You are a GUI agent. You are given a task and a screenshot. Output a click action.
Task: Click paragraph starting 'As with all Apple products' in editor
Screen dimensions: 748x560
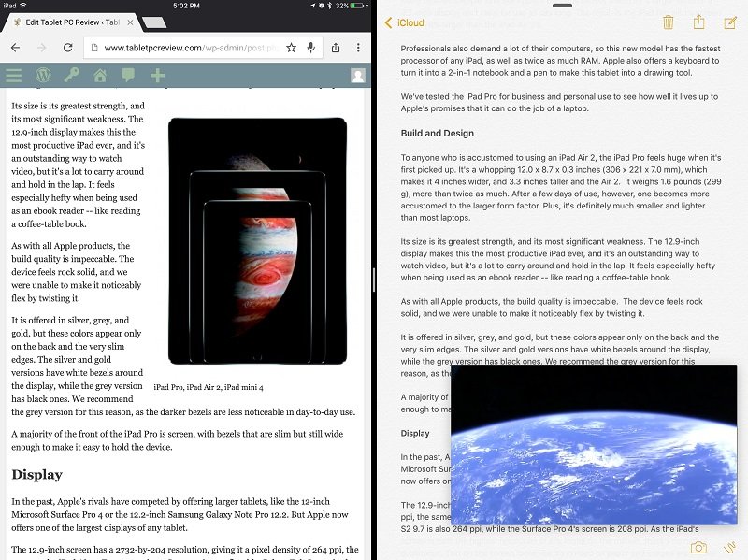point(77,272)
